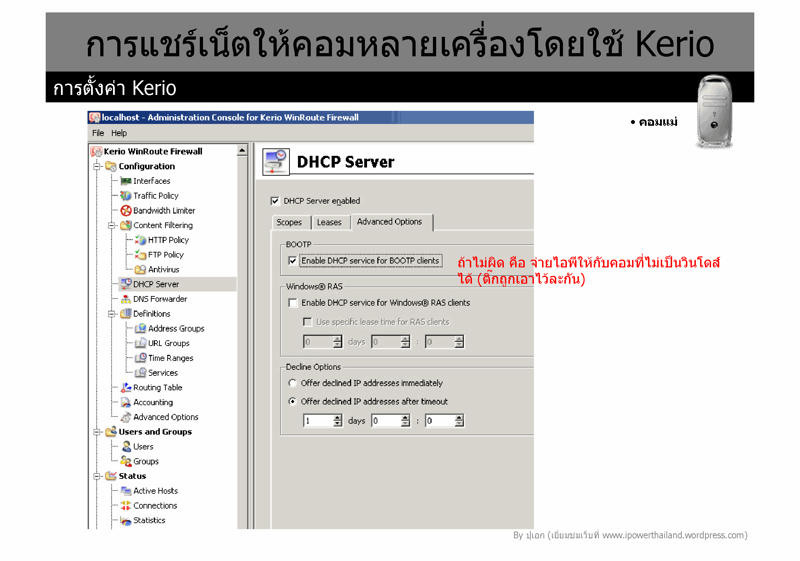This screenshot has width=800, height=561.
Task: Click the RAS lease hours spinner arrows
Action: point(405,342)
